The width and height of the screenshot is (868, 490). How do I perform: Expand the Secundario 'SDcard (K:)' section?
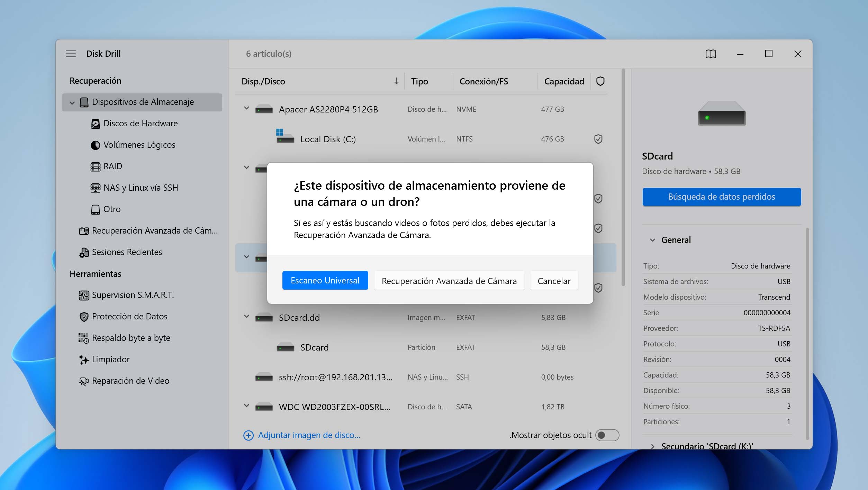(x=652, y=446)
